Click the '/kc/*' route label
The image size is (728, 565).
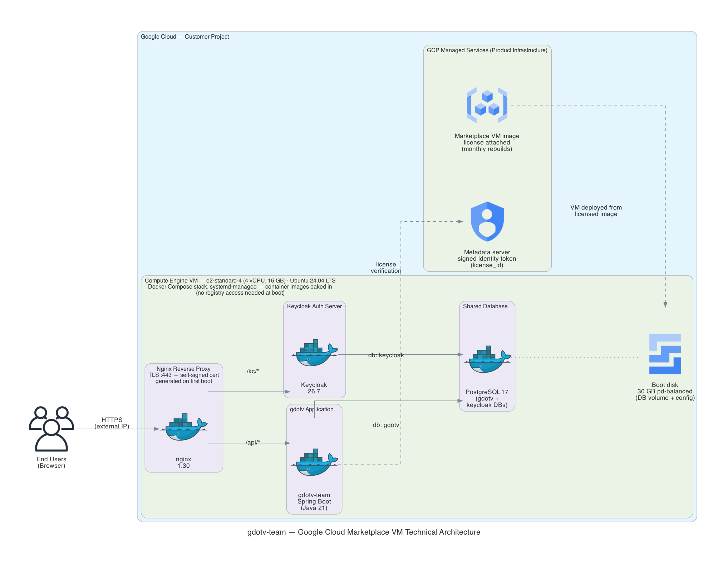coord(253,371)
